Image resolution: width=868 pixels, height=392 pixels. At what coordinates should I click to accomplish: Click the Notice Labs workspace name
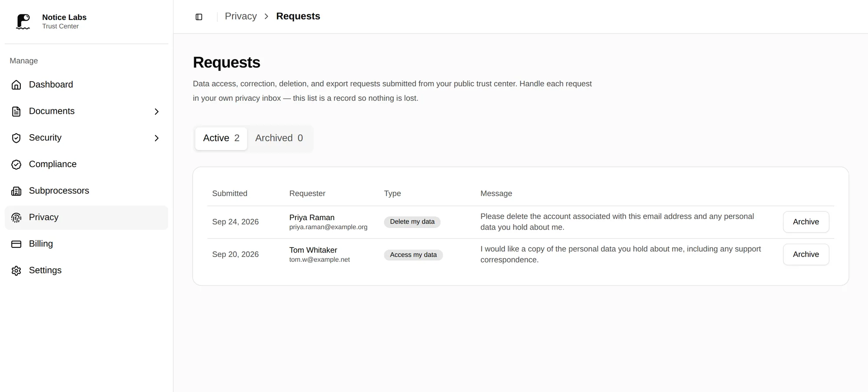pos(64,17)
